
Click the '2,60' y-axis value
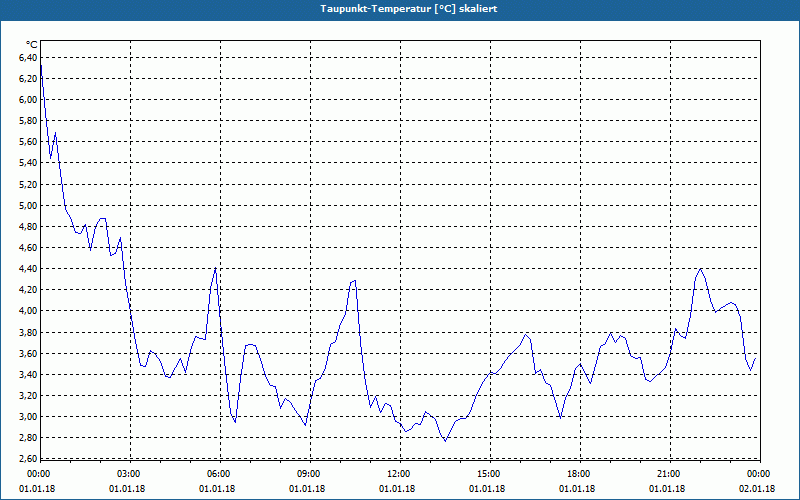[x=28, y=459]
